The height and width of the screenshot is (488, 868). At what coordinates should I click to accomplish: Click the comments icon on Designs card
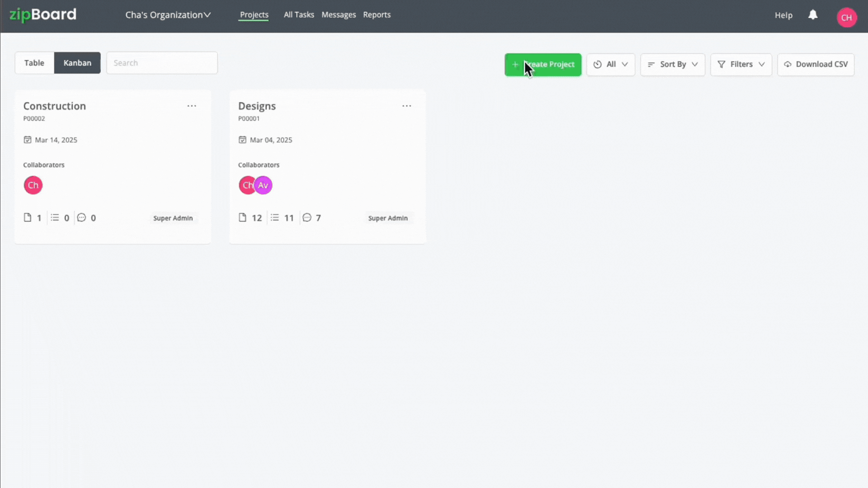click(x=307, y=217)
